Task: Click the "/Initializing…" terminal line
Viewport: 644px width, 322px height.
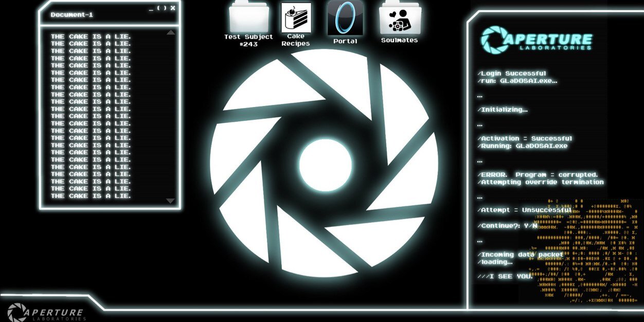Action: 503,110
